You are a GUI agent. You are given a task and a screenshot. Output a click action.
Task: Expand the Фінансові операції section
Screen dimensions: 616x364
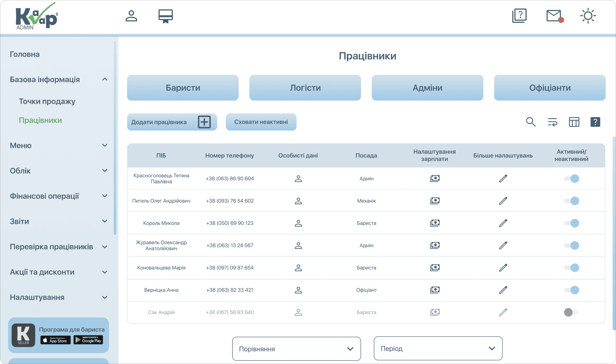(x=105, y=196)
